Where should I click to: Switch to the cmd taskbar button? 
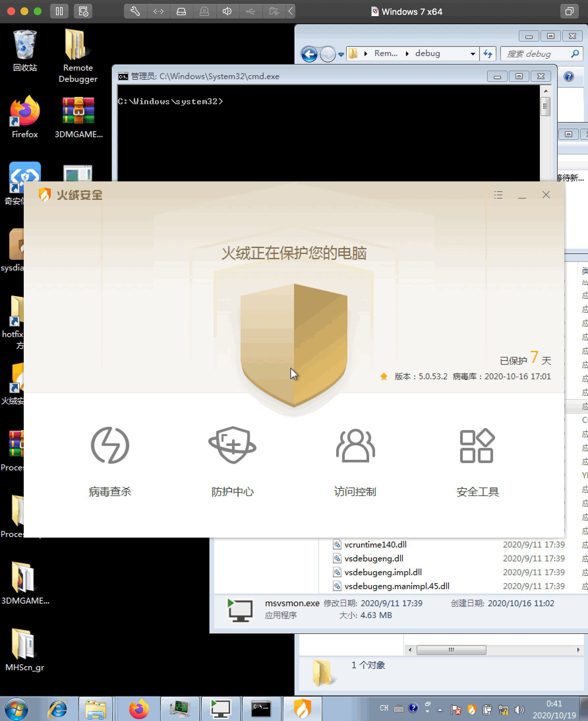tap(261, 709)
